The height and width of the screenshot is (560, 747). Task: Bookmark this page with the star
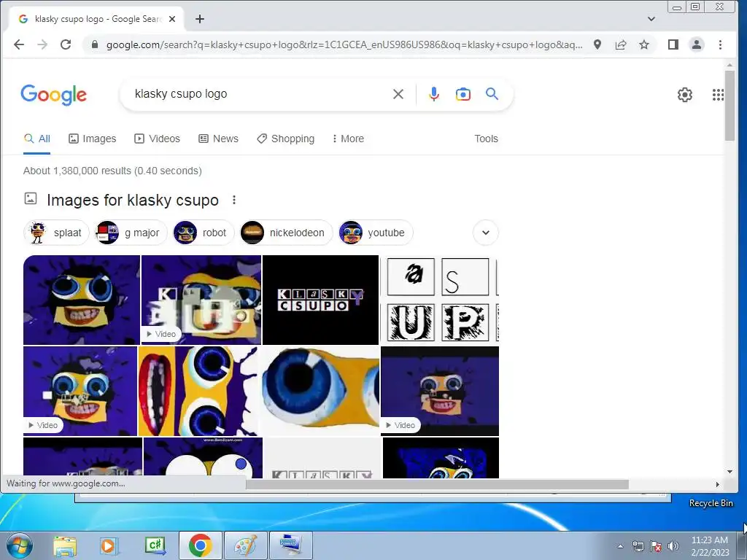[644, 44]
